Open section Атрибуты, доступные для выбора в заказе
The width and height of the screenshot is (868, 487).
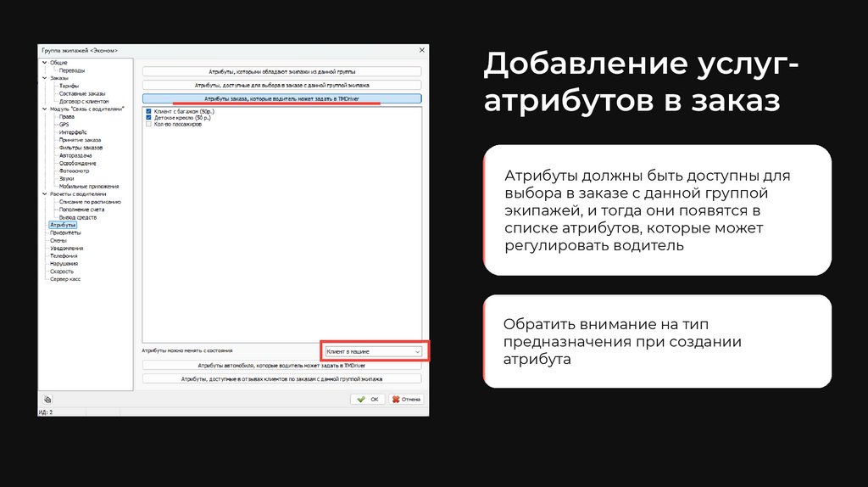pos(281,86)
